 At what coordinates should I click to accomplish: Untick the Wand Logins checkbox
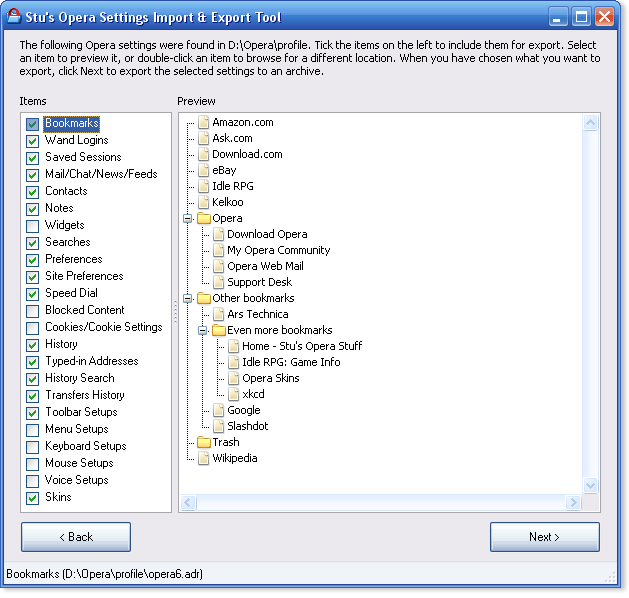pos(32,141)
